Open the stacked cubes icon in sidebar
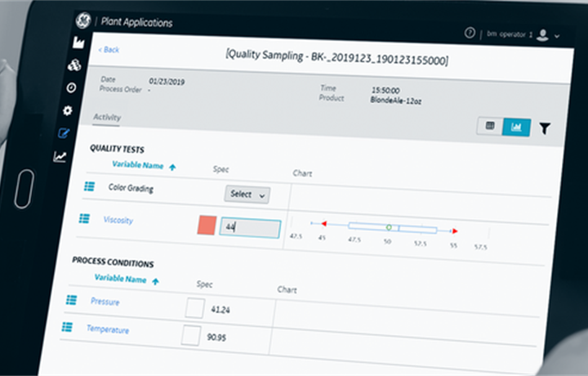The width and height of the screenshot is (588, 376). click(x=74, y=65)
